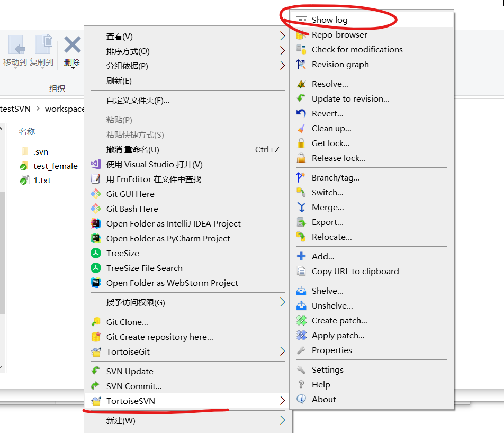Image resolution: width=504 pixels, height=433 pixels.
Task: Click the Switch icon
Action: [x=301, y=192]
